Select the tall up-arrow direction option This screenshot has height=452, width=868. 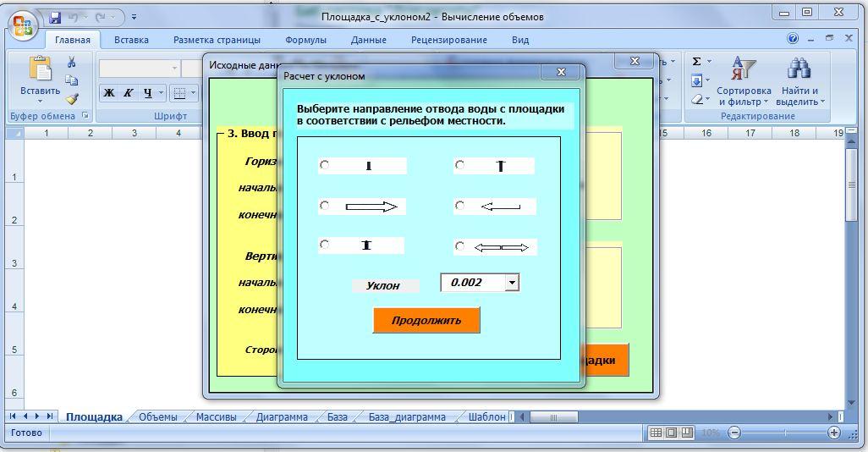pyautogui.click(x=459, y=164)
